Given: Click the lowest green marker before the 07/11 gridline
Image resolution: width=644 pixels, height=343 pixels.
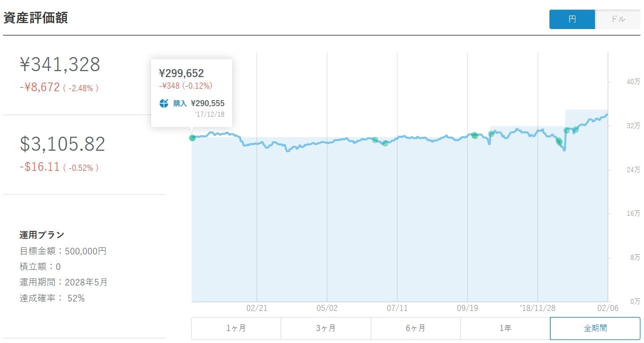Looking at the screenshot, I should (x=385, y=143).
